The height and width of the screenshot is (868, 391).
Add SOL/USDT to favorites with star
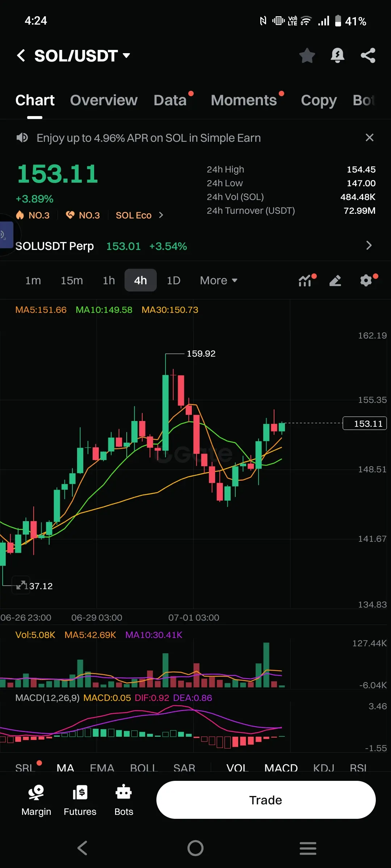pos(307,55)
